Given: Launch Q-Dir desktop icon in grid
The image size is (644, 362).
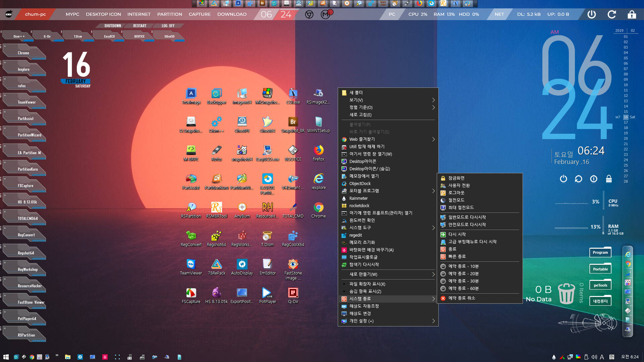Looking at the screenshot, I should pyautogui.click(x=293, y=296).
